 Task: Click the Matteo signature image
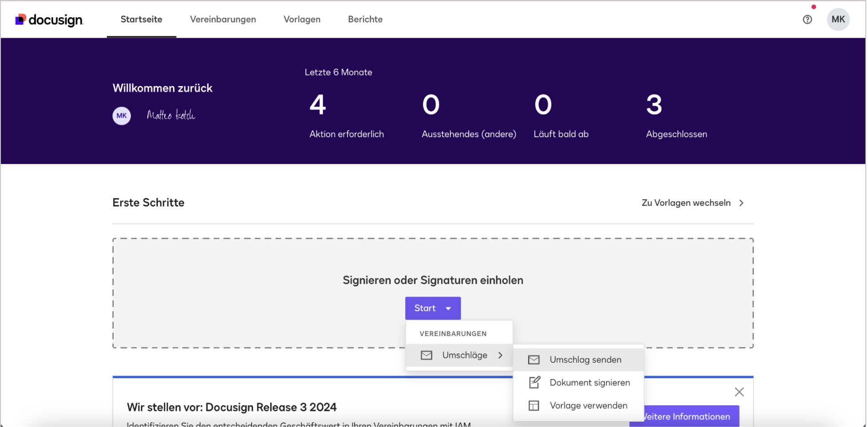[x=171, y=115]
